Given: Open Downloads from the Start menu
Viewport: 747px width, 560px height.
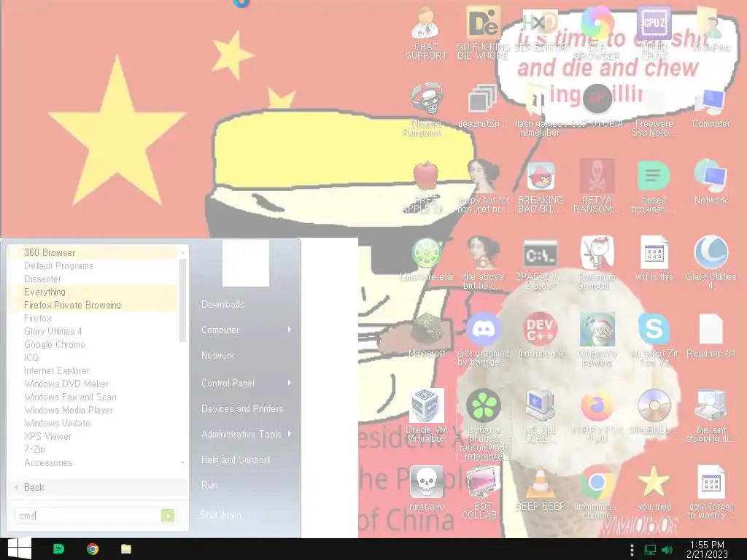Looking at the screenshot, I should pos(222,304).
